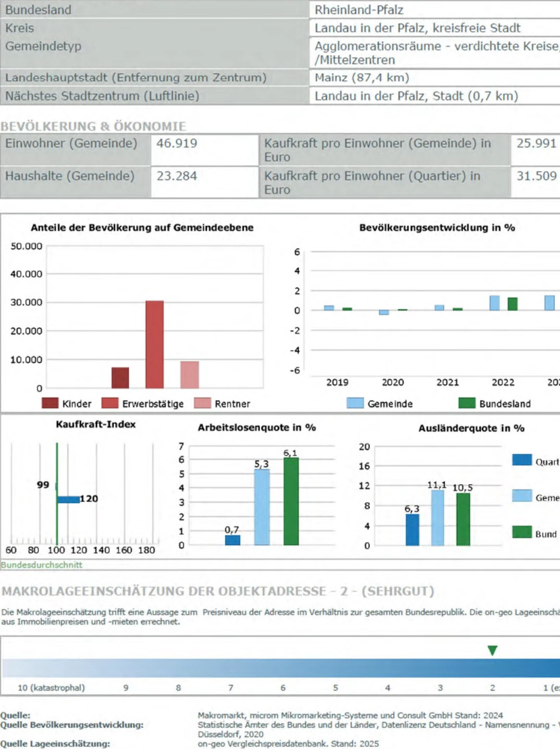This screenshot has height=749, width=560.
Task: Click the value 'Mainz (87,4 km)'
Action: tap(362, 78)
